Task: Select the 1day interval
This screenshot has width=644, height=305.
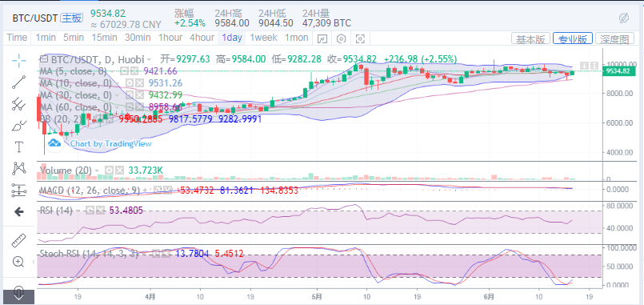Action: coord(232,38)
